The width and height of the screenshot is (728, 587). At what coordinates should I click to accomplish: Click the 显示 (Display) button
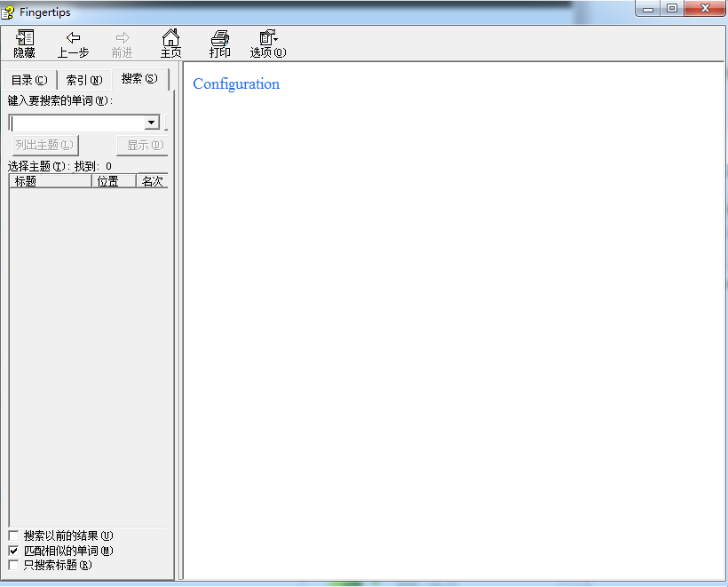(141, 145)
